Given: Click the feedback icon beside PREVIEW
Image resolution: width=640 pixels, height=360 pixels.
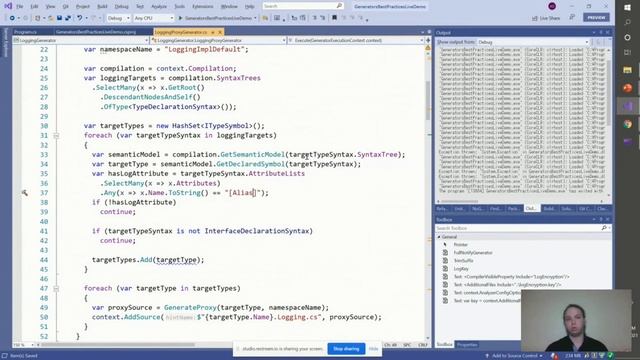Looking at the screenshot, I should tap(572, 18).
